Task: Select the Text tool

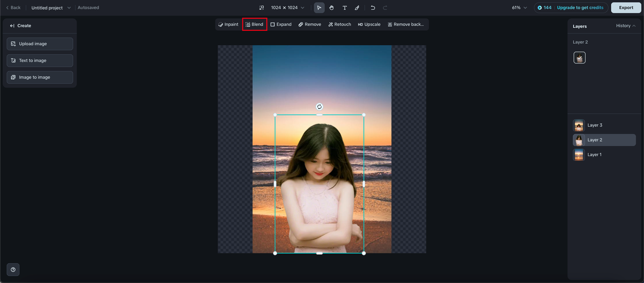Action: (x=345, y=8)
